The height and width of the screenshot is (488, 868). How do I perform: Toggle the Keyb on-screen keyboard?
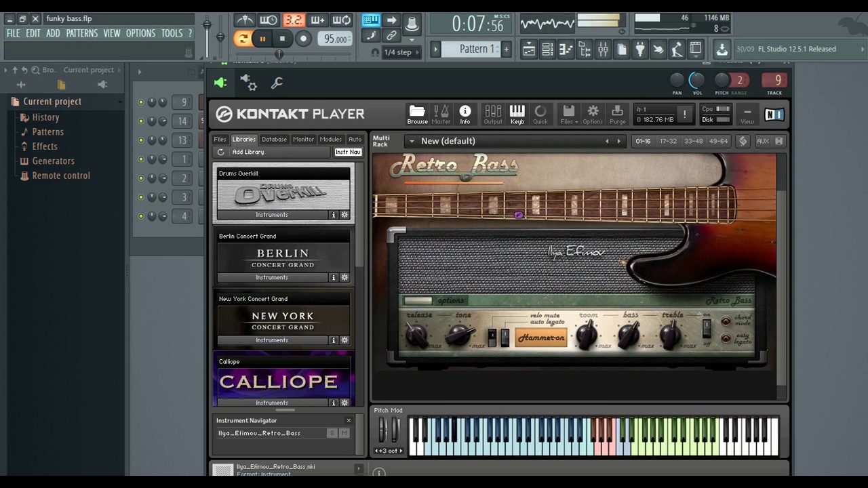coord(517,114)
